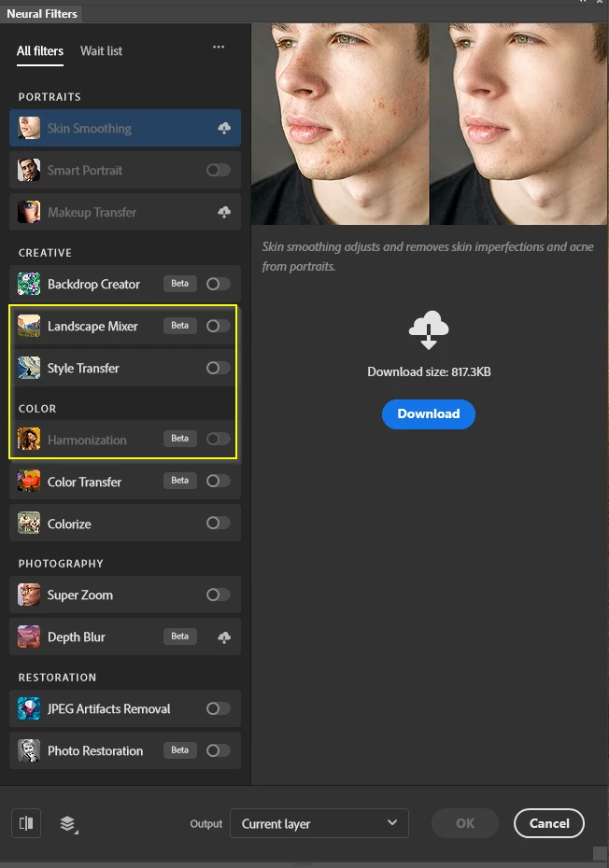Toggle the before/after preview icon
This screenshot has height=868, width=609.
26,823
